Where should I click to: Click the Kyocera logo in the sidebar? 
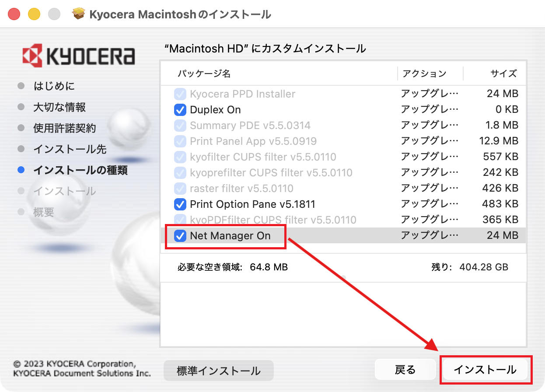click(79, 56)
